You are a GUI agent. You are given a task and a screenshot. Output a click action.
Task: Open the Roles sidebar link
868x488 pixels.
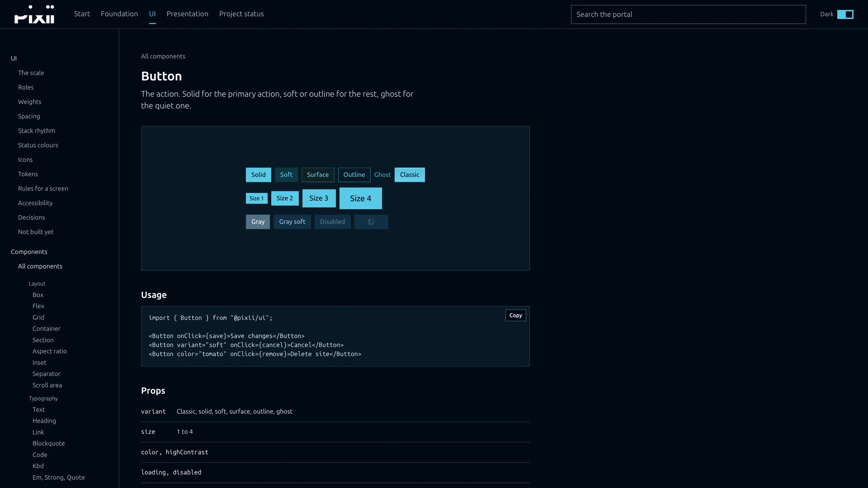point(26,87)
